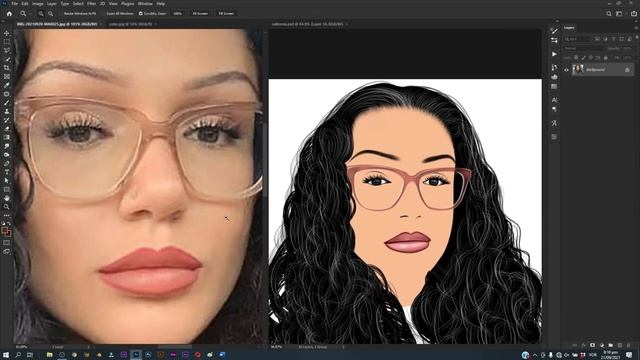
Task: Select the History Brush tool
Action: click(x=7, y=120)
